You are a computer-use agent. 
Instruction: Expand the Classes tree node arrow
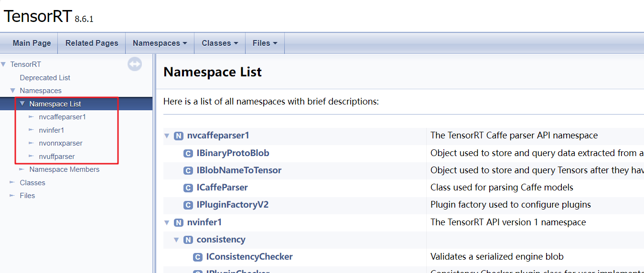(13, 182)
